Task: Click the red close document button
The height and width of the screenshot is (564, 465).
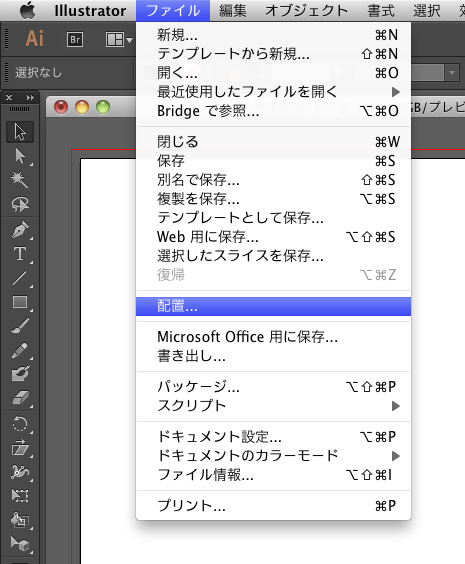Action: pos(61,107)
